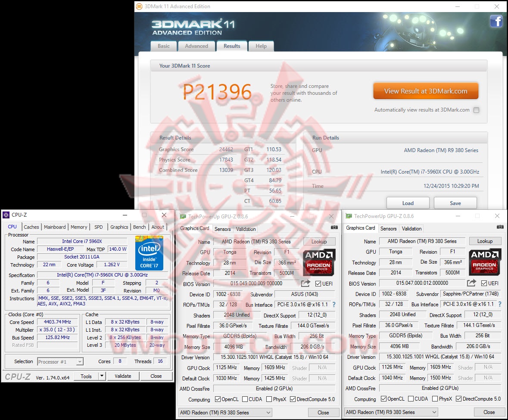This screenshot has width=508, height=420.
Task: Click the AMD Radeon logo in left GPU-Z
Action: [319, 262]
